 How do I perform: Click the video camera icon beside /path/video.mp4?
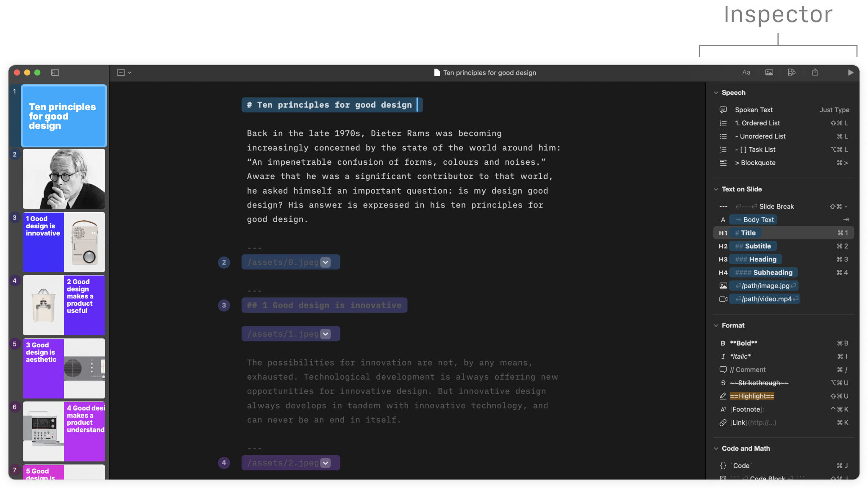pyautogui.click(x=723, y=299)
